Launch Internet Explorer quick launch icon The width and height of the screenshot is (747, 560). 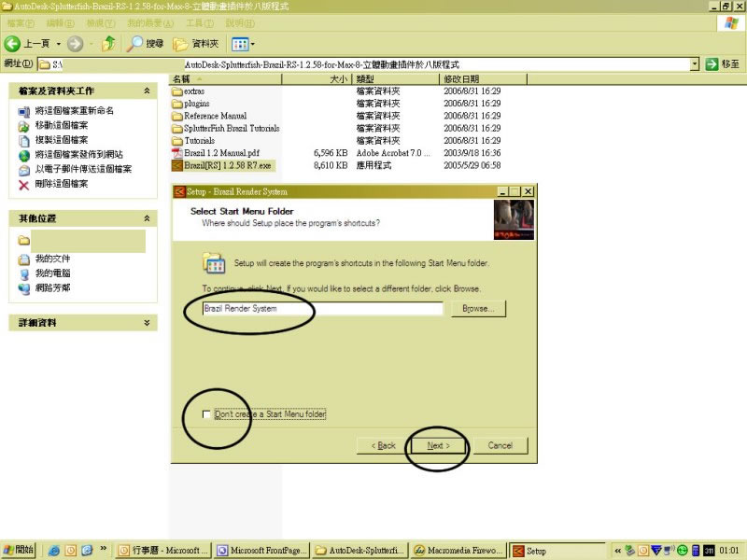coord(54,551)
